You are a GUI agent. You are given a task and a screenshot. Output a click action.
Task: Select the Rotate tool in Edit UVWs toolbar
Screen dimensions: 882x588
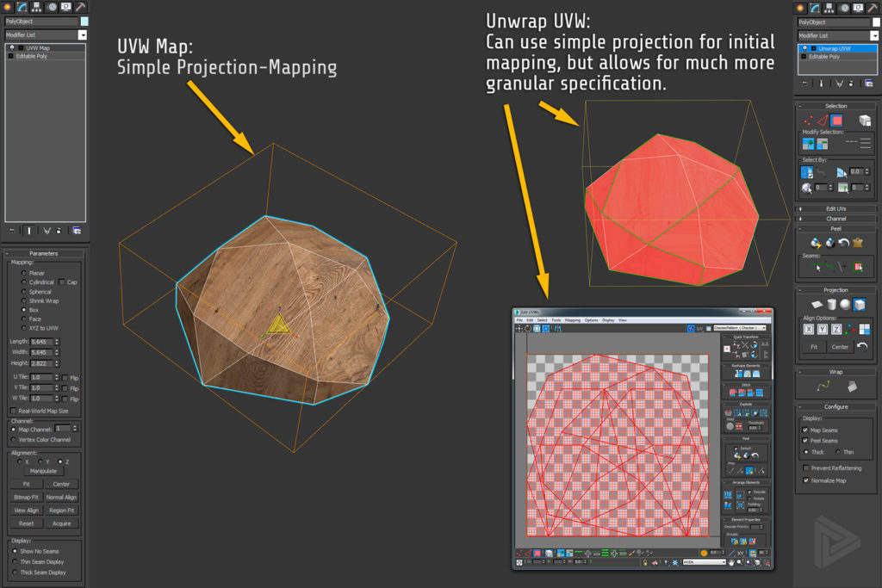[x=527, y=329]
